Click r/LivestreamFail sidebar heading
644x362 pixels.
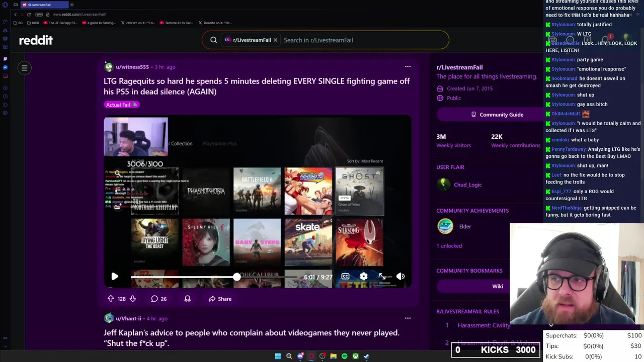[x=459, y=67]
